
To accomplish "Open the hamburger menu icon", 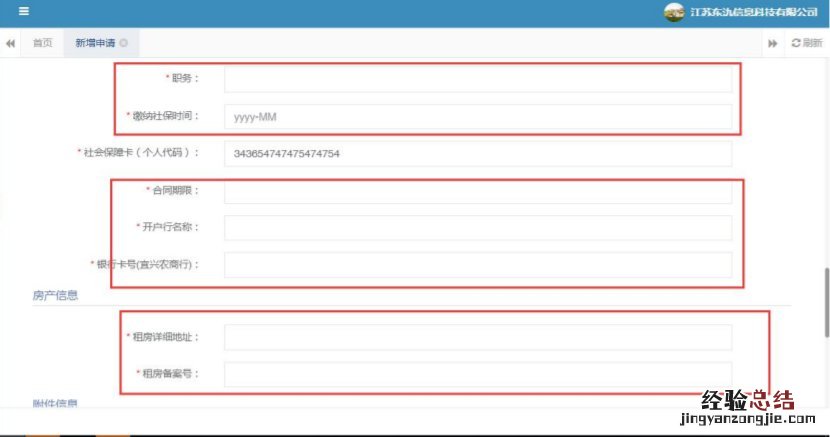I will tap(24, 11).
